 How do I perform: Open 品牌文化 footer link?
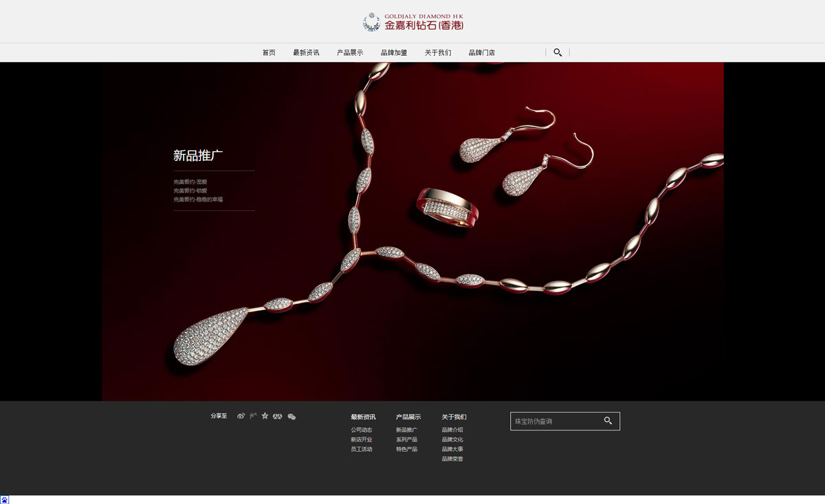452,439
